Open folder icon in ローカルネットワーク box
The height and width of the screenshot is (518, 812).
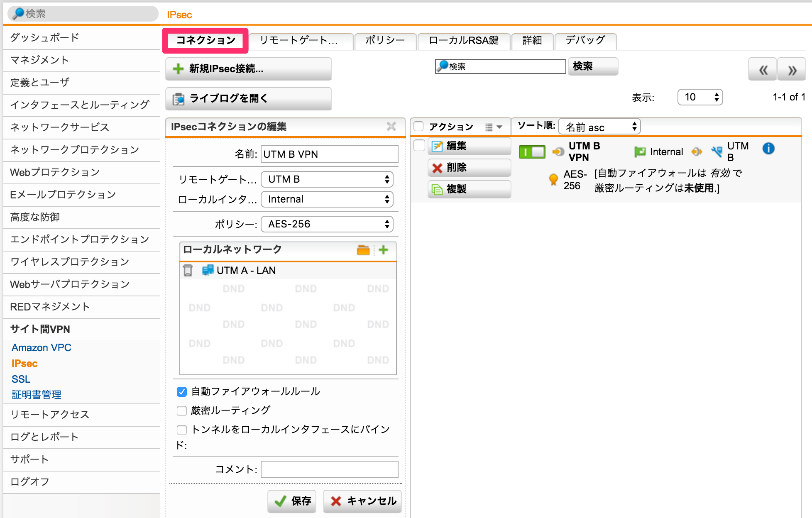pos(363,250)
